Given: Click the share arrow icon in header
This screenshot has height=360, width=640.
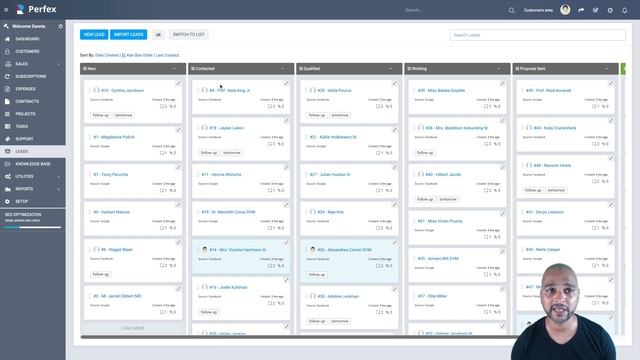Looking at the screenshot, I should pos(581,10).
